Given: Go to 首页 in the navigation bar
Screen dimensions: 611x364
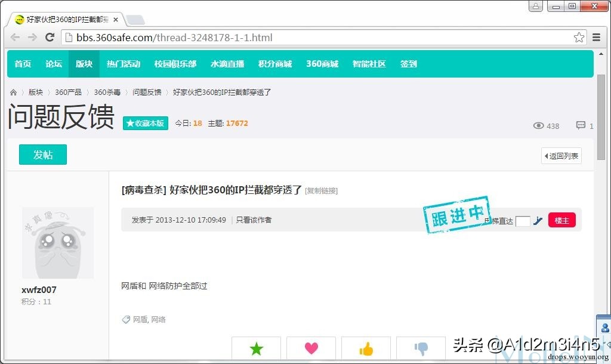Looking at the screenshot, I should point(23,64).
